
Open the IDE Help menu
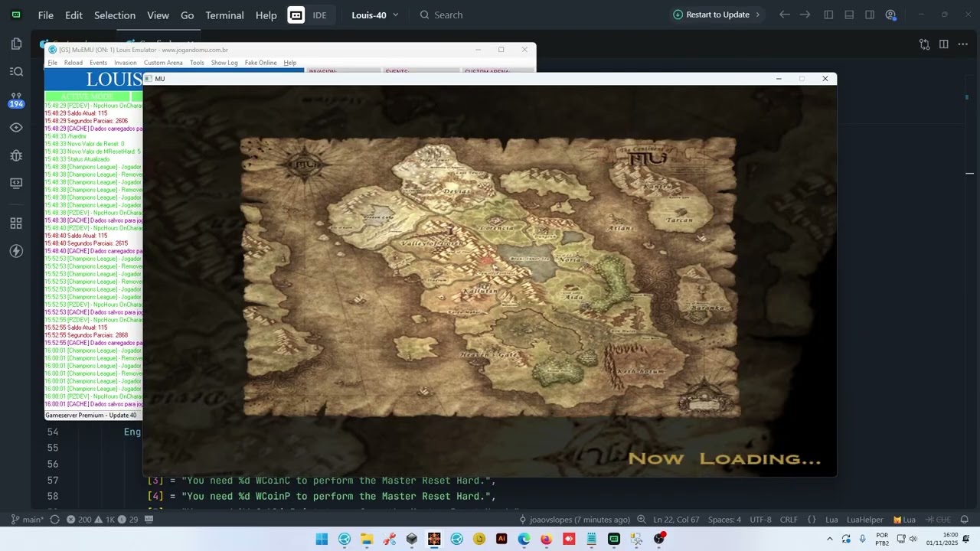[266, 15]
